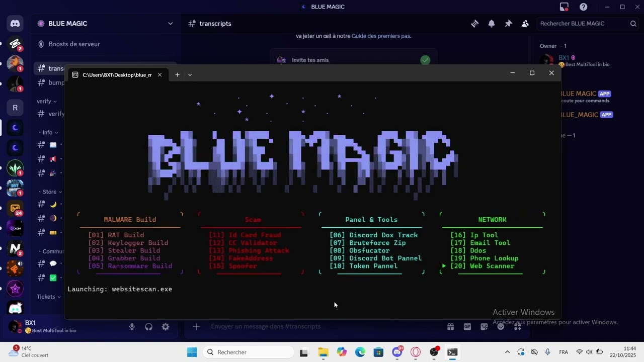The image size is (644, 362).
Task: Open notification settings bell in Discord header
Action: (x=492, y=24)
